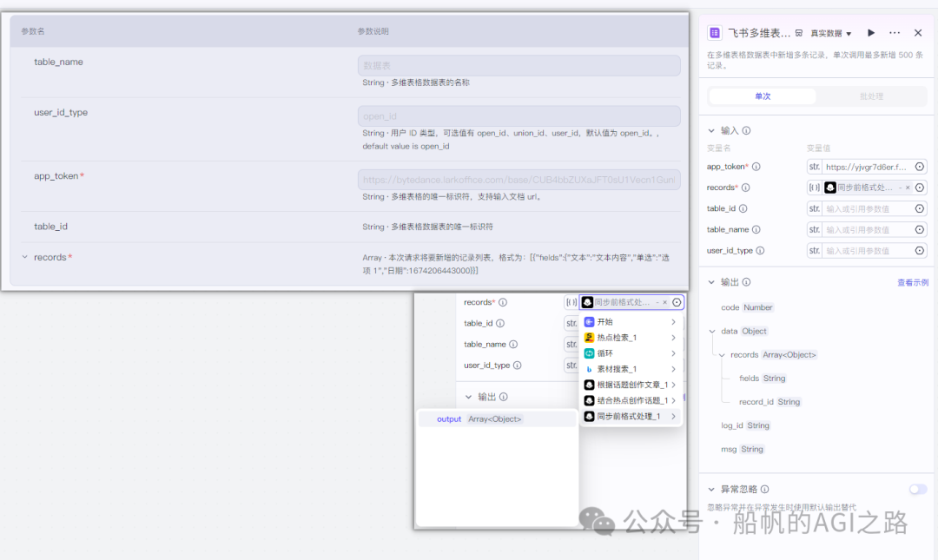Select 热点检索_1 in the variable source menu

coord(631,338)
